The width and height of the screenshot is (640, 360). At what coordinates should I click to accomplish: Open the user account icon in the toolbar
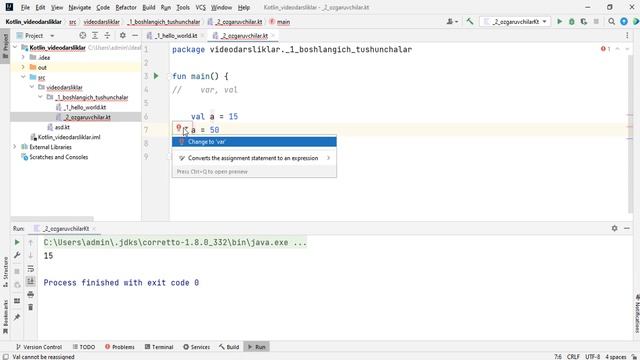point(452,22)
